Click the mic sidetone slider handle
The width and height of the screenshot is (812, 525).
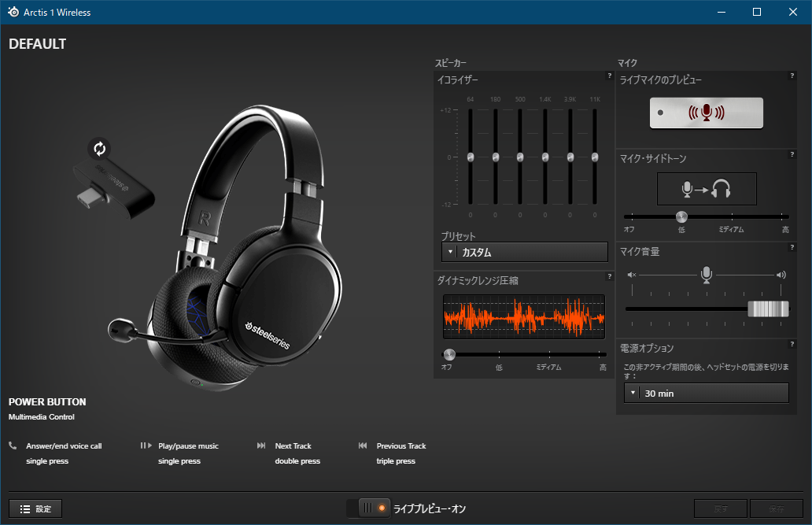681,216
